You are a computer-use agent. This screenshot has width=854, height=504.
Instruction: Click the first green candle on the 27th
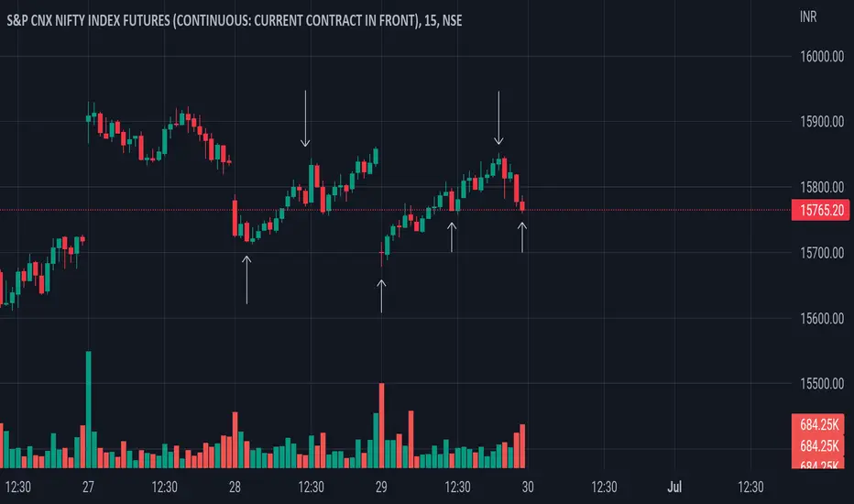(x=89, y=118)
